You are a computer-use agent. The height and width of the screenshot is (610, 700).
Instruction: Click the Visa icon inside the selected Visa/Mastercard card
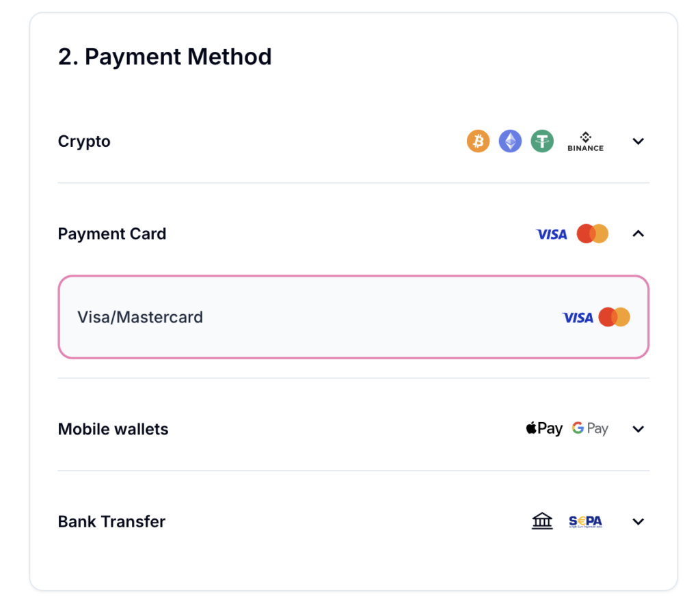click(x=578, y=317)
